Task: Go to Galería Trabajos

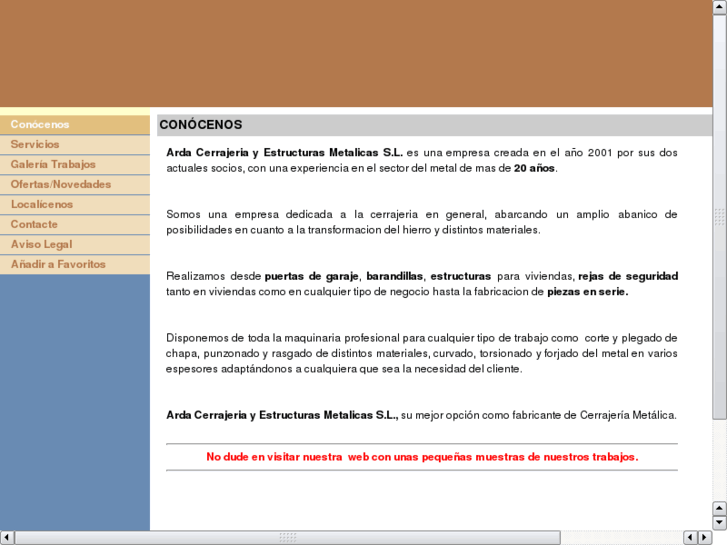Action: 75,164
